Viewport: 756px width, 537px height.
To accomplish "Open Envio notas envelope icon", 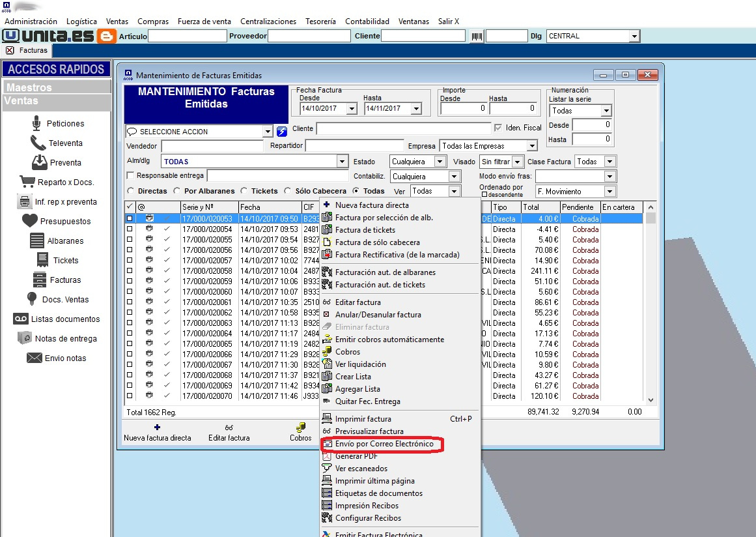I will tap(35, 358).
